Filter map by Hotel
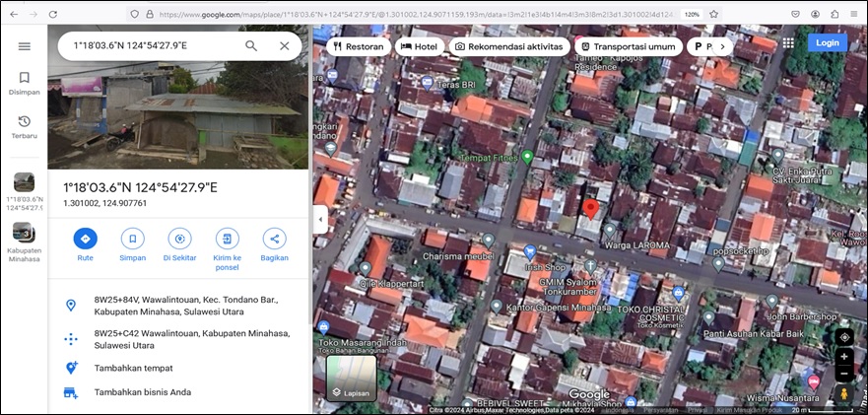Image resolution: width=868 pixels, height=415 pixels. tap(419, 46)
